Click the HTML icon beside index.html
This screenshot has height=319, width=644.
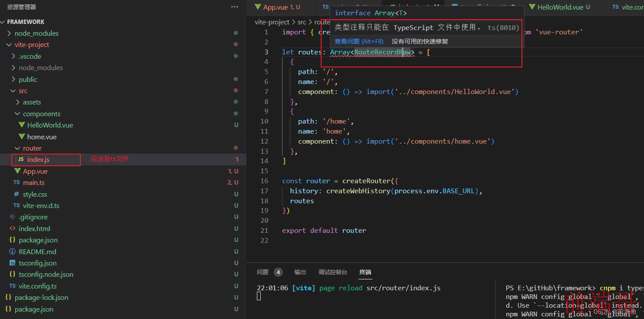12,228
